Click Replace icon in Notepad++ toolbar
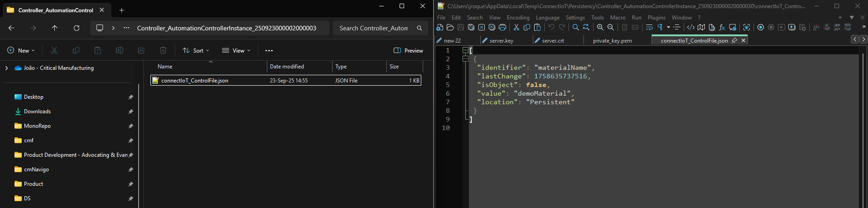 coord(586,27)
